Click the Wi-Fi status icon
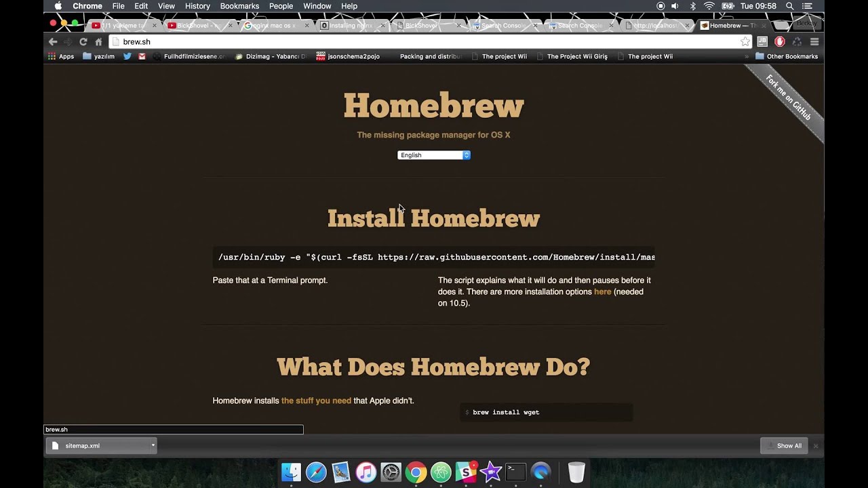 709,6
